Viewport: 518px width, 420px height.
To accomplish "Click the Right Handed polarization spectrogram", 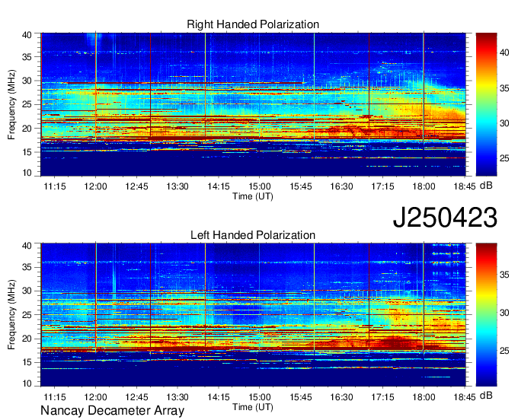I will [253, 104].
